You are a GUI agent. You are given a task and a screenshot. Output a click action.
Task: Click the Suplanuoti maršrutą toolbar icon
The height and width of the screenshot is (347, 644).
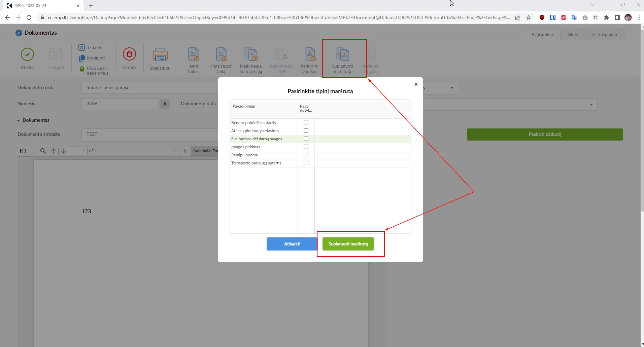342,54
